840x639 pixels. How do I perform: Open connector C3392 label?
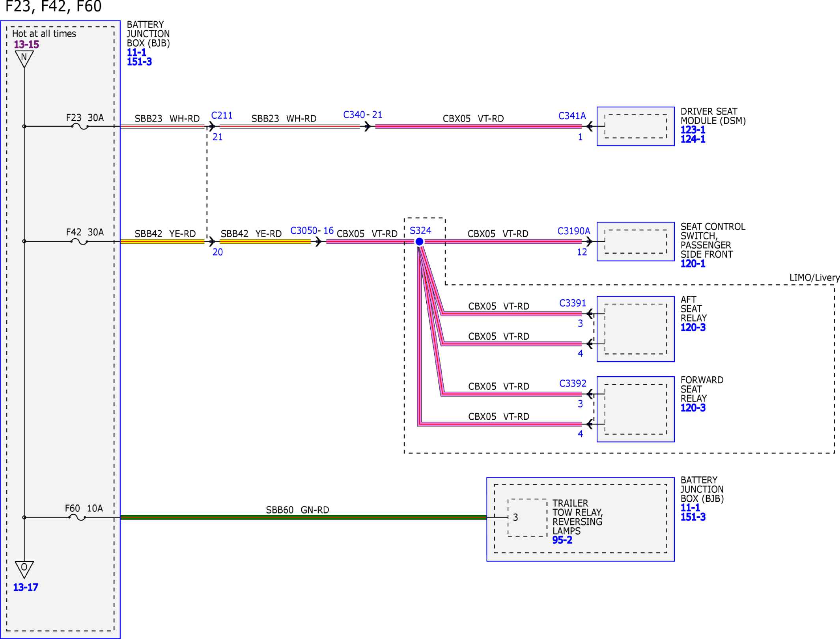[x=573, y=383]
